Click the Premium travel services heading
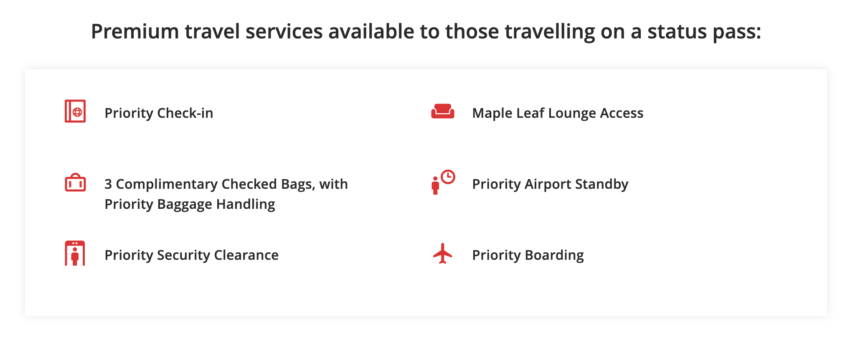 pyautogui.click(x=426, y=32)
